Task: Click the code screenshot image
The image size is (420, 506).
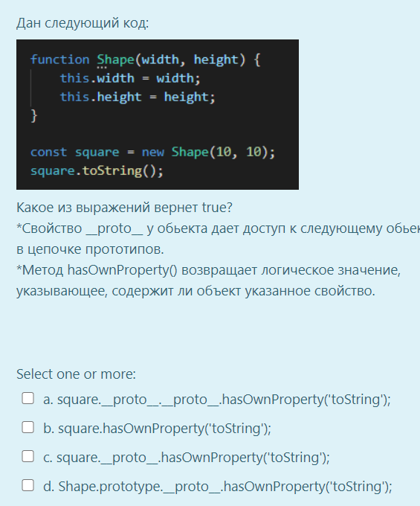Action: click(x=158, y=115)
